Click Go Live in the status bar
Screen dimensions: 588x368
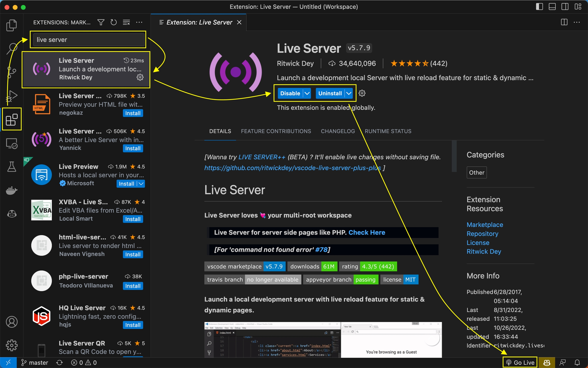(x=520, y=362)
